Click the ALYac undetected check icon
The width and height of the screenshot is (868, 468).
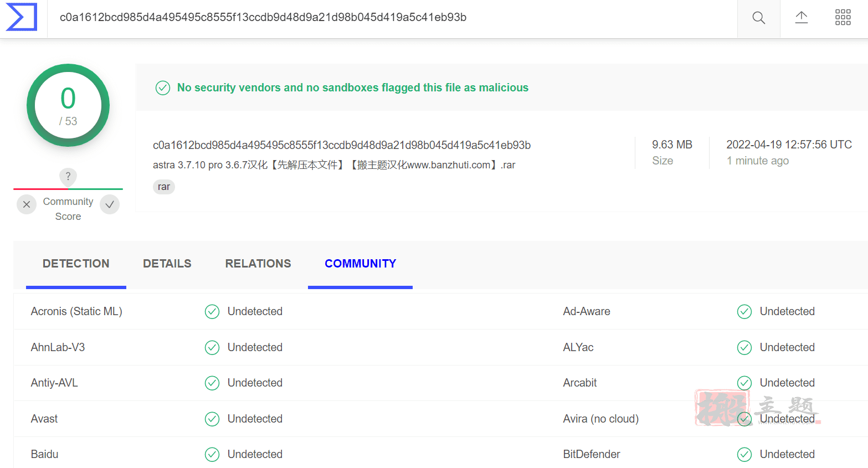tap(744, 347)
